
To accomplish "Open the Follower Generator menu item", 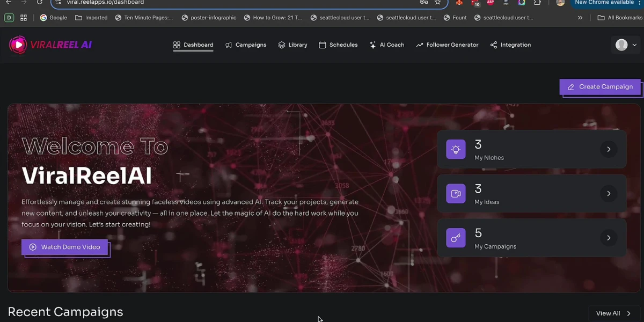I will tap(447, 45).
